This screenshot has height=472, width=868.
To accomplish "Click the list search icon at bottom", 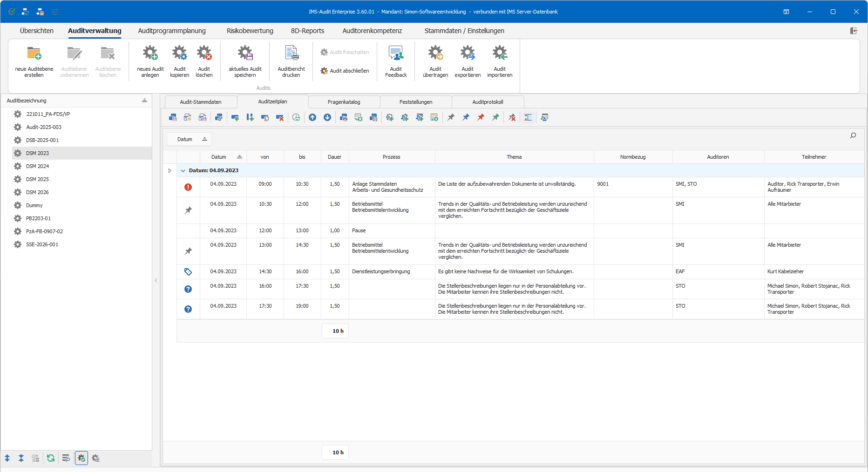I will tap(66, 458).
